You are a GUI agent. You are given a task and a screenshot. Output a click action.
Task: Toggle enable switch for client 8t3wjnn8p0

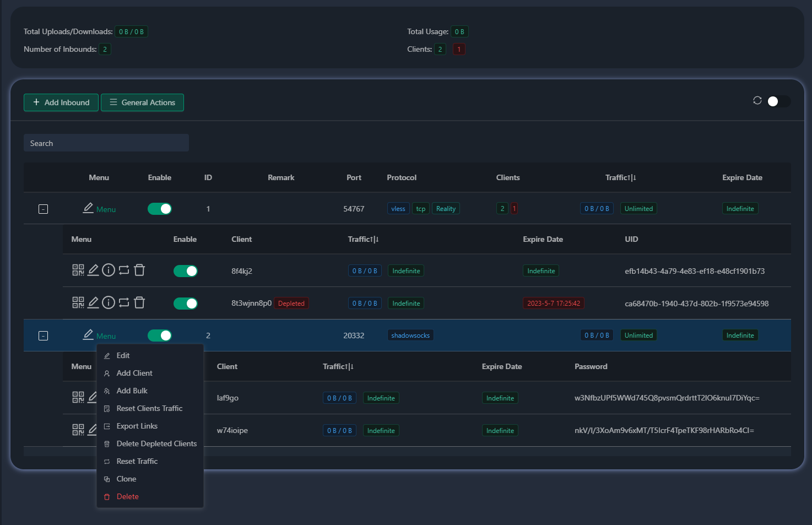pos(186,304)
